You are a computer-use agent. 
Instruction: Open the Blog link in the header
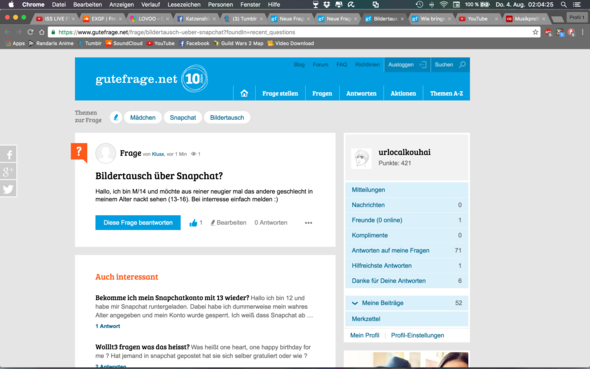tap(299, 65)
